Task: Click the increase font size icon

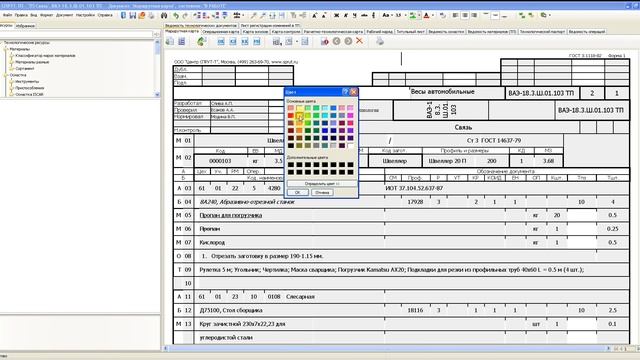Action: [315, 16]
